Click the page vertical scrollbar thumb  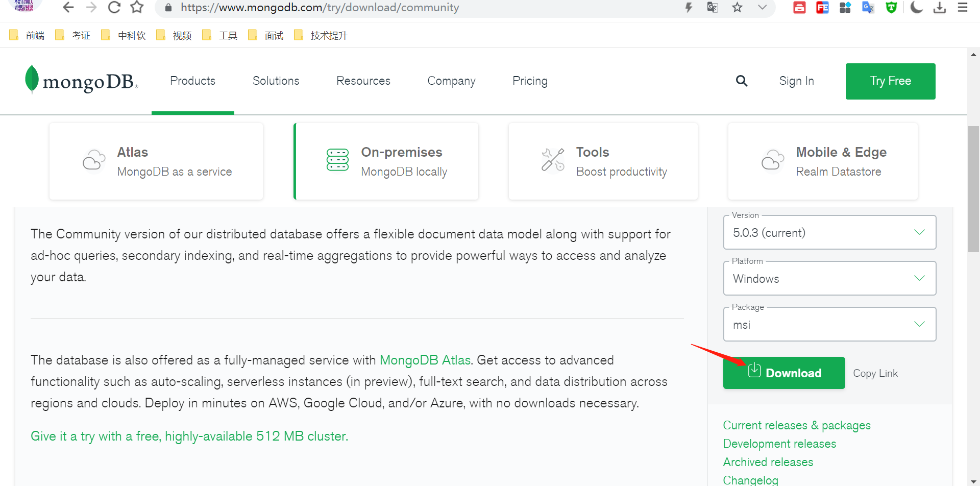(973, 189)
